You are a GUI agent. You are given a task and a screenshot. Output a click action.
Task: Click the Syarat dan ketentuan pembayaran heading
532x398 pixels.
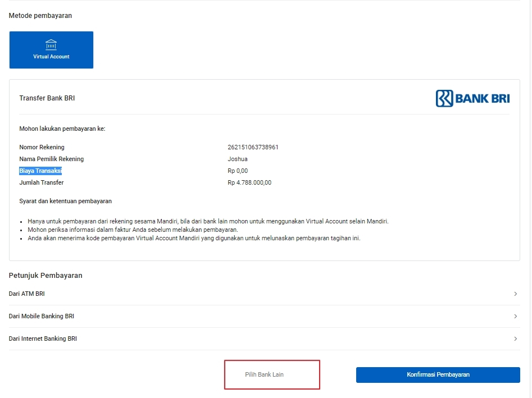(x=65, y=201)
